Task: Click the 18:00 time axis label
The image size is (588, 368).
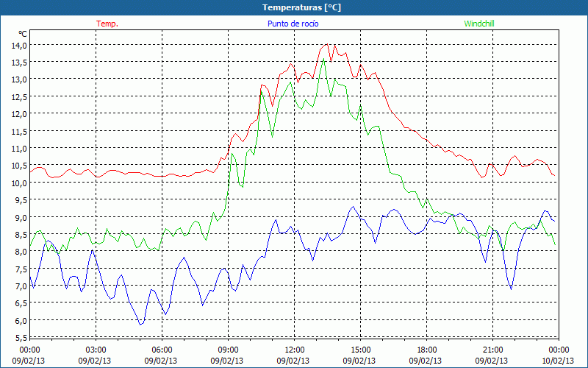Action: [427, 350]
